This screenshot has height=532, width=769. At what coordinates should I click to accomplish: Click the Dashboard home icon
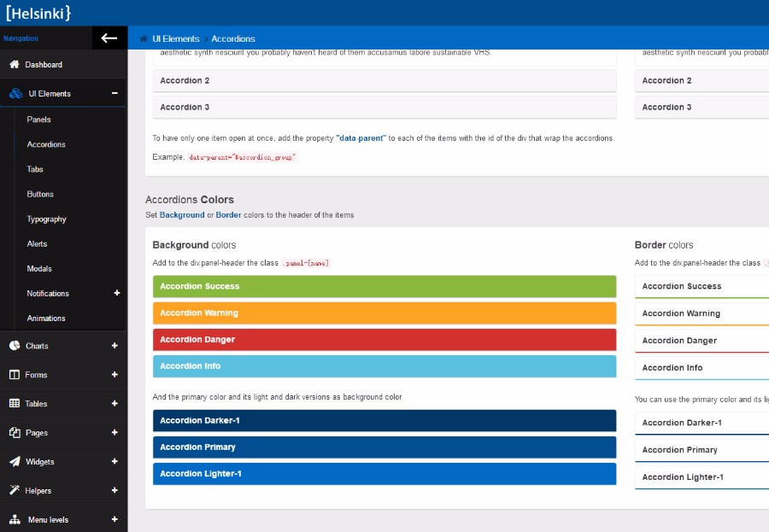(15, 65)
